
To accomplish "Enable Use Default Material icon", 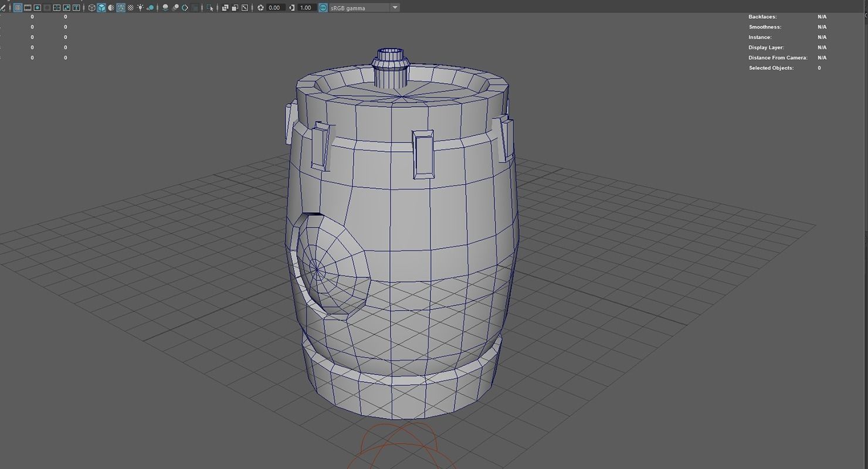I will [x=111, y=8].
